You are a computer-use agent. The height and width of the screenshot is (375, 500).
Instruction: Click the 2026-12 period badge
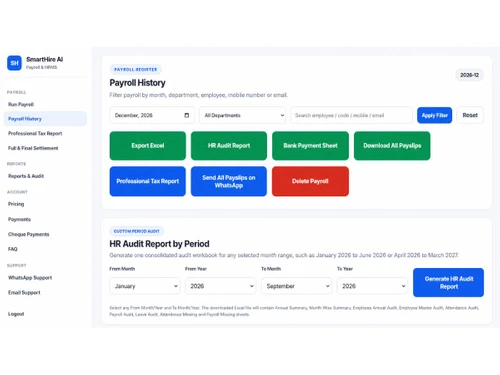[x=469, y=75]
